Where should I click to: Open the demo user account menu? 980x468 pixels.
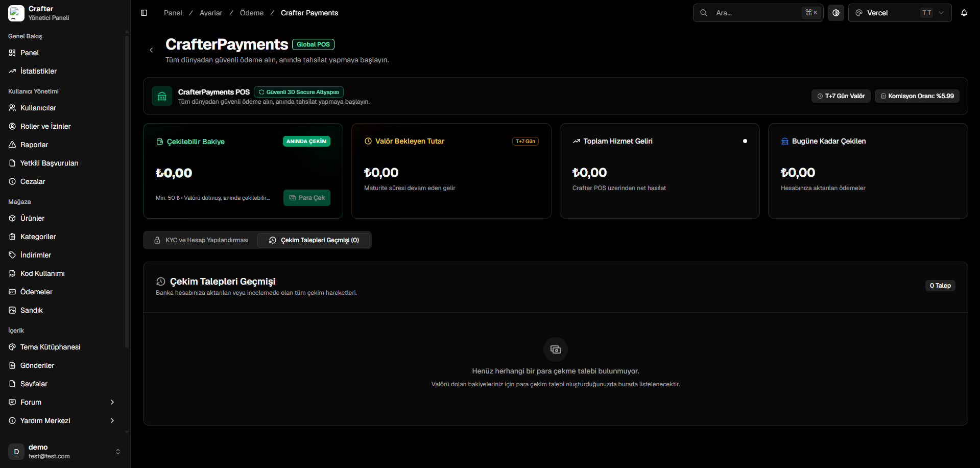[64, 452]
